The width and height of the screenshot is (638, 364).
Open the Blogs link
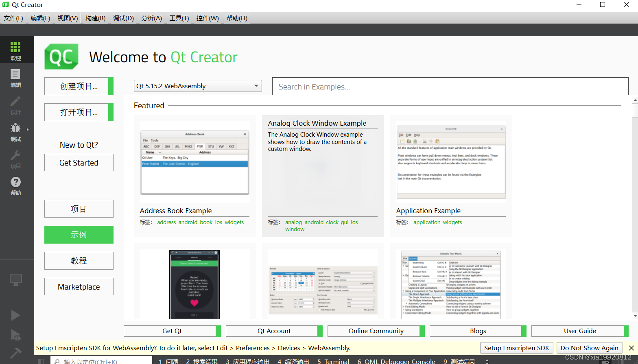(x=478, y=331)
